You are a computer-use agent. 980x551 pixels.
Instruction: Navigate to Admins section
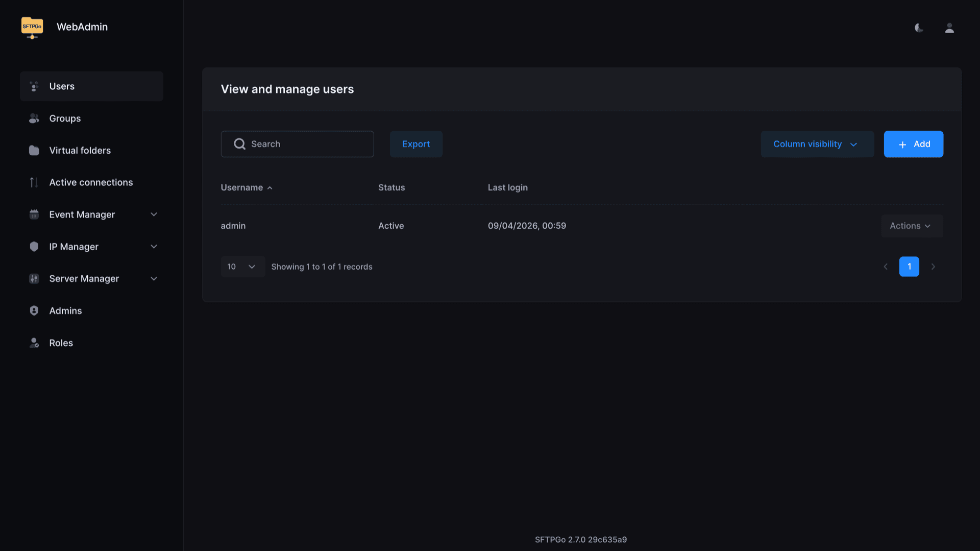pyautogui.click(x=91, y=310)
